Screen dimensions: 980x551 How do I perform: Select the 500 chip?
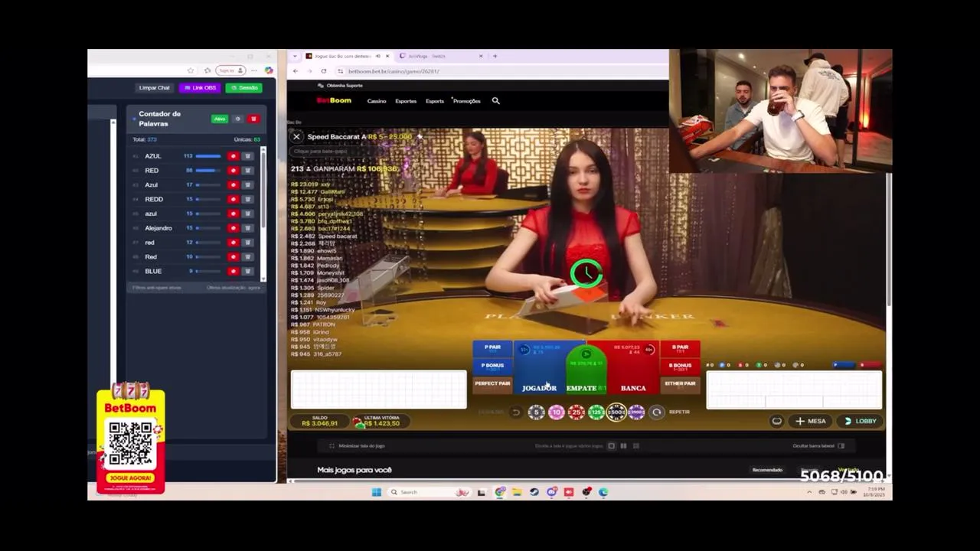pos(616,412)
